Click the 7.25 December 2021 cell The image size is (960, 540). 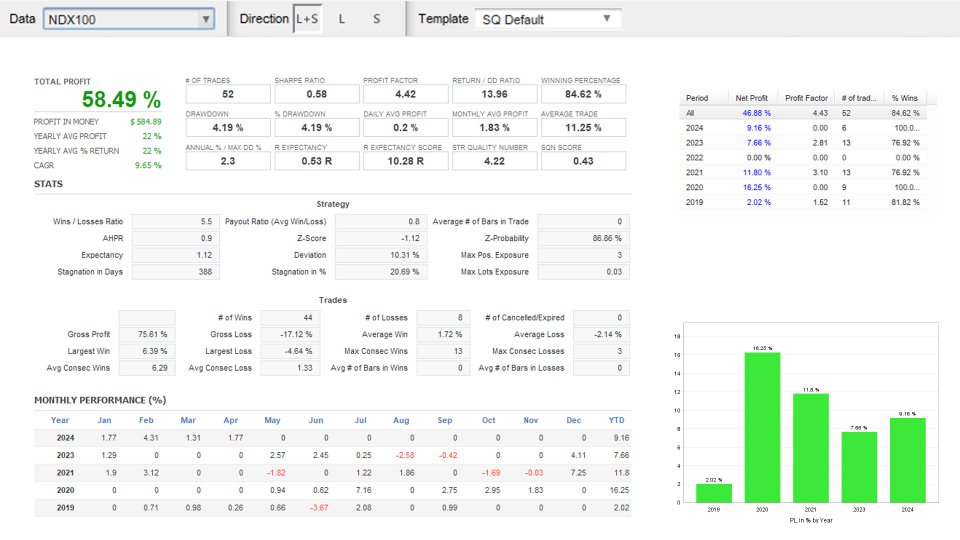(578, 473)
